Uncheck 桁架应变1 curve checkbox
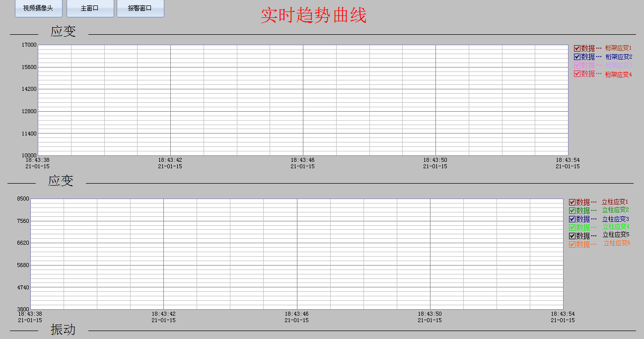This screenshot has height=339, width=644. pyautogui.click(x=577, y=48)
